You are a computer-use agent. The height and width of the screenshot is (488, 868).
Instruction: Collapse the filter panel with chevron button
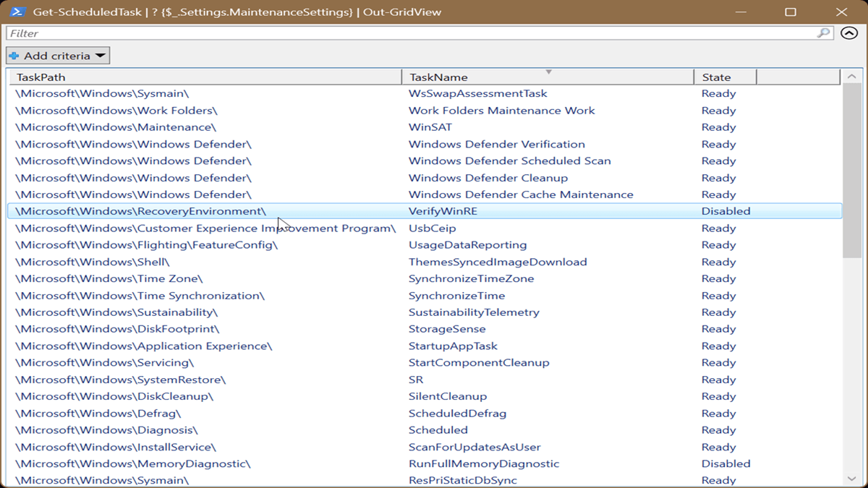[849, 33]
